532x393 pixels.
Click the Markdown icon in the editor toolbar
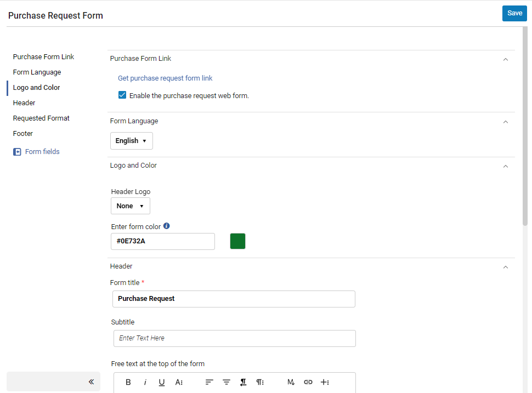(x=291, y=383)
